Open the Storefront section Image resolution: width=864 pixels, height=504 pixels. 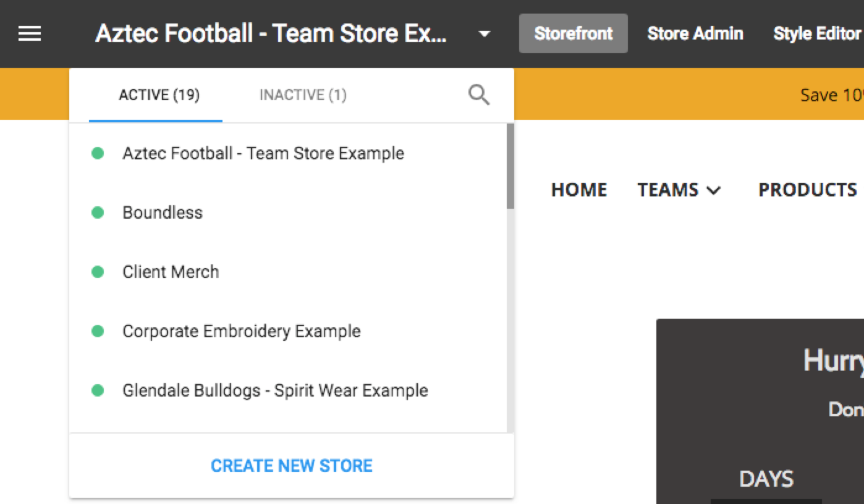[573, 33]
